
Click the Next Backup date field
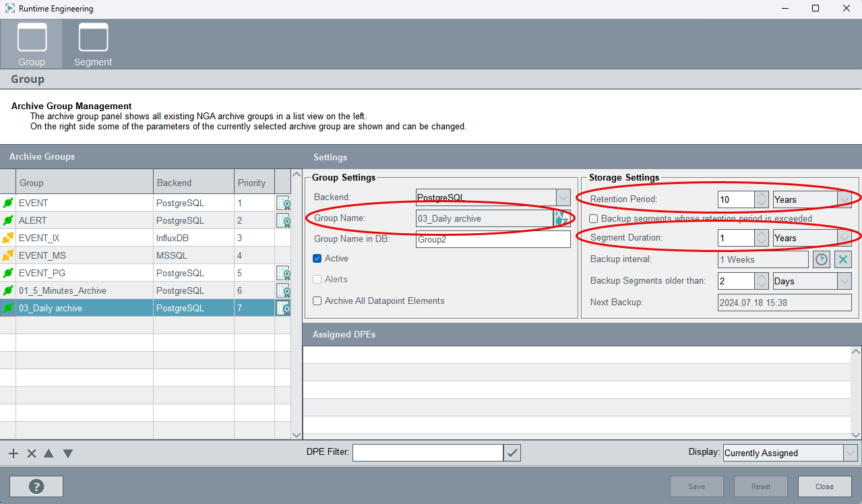[x=784, y=303]
